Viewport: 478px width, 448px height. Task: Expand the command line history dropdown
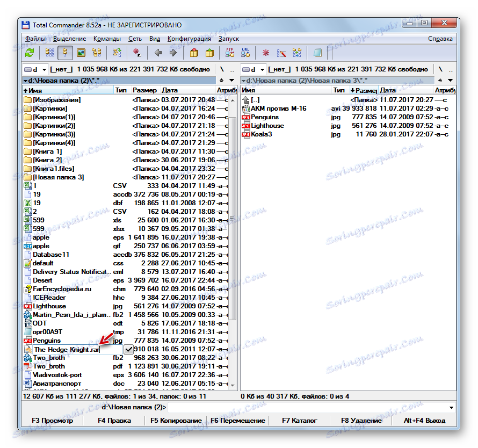click(x=451, y=407)
